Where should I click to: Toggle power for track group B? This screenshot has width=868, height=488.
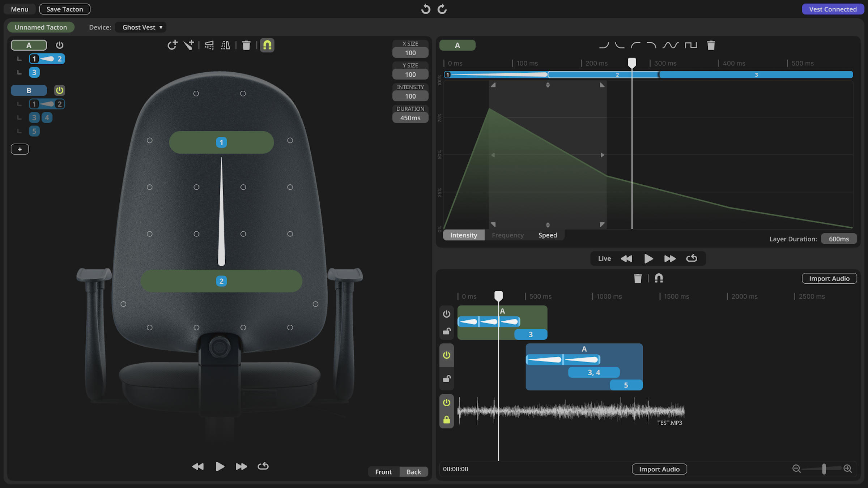(59, 90)
